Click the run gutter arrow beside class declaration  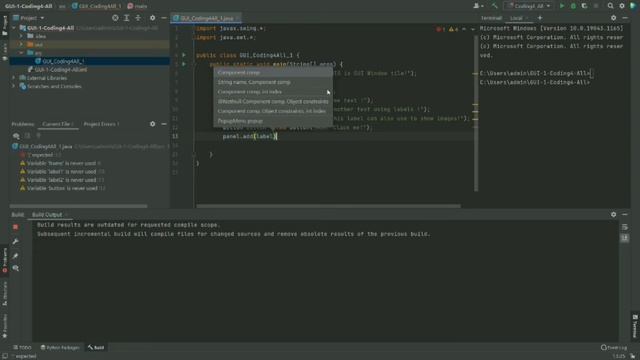184,55
